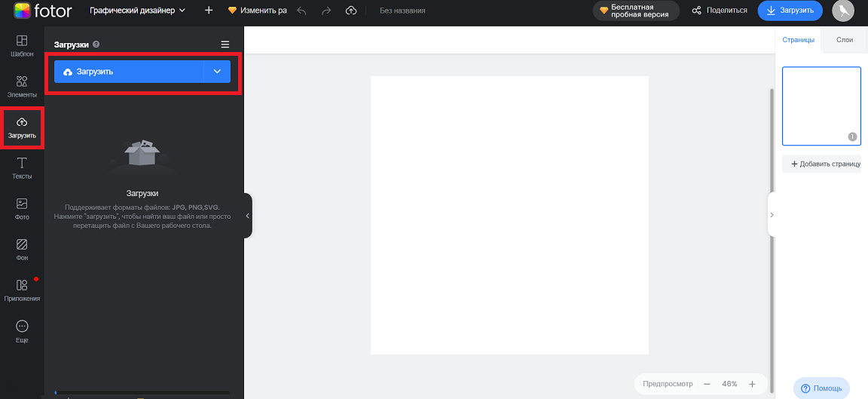This screenshot has width=868, height=399.
Task: Open the user avatar menu
Action: (842, 11)
